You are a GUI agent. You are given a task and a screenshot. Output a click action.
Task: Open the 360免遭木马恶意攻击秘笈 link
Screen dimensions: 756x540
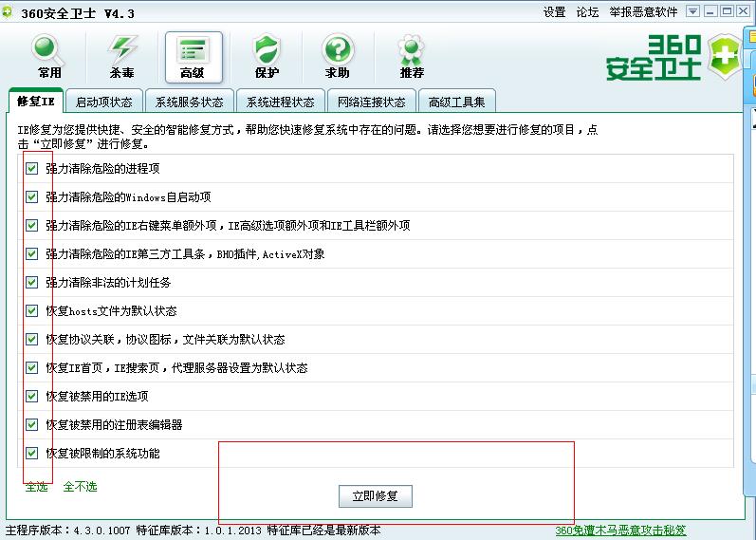[x=620, y=531]
